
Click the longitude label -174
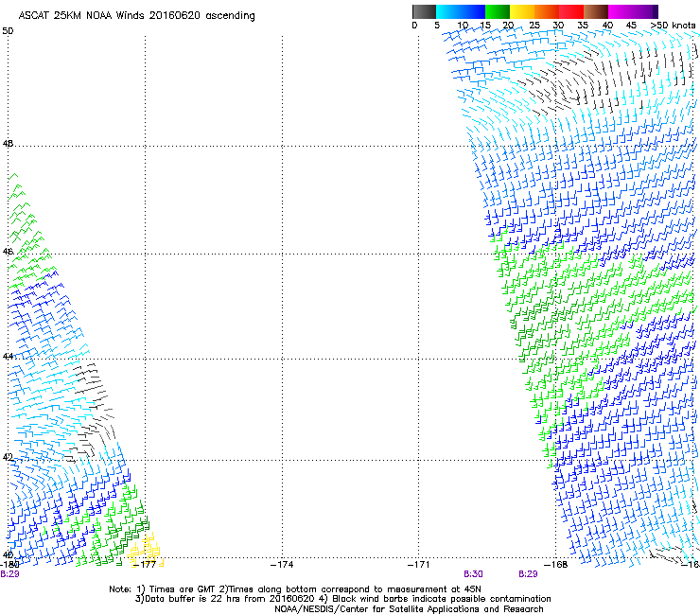click(282, 565)
